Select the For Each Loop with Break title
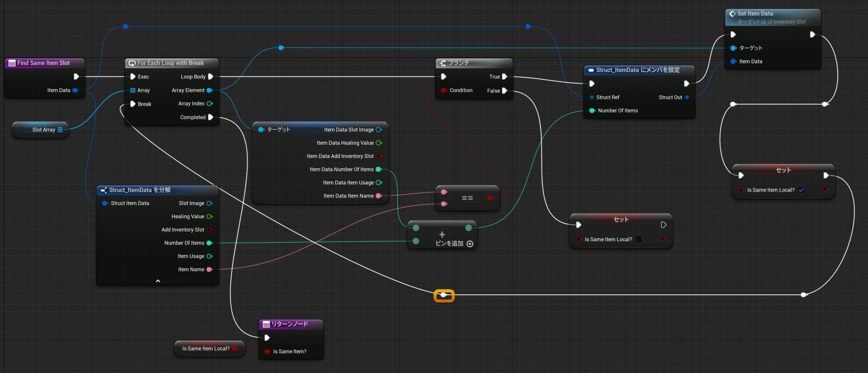Image resolution: width=868 pixels, height=373 pixels. (170, 63)
